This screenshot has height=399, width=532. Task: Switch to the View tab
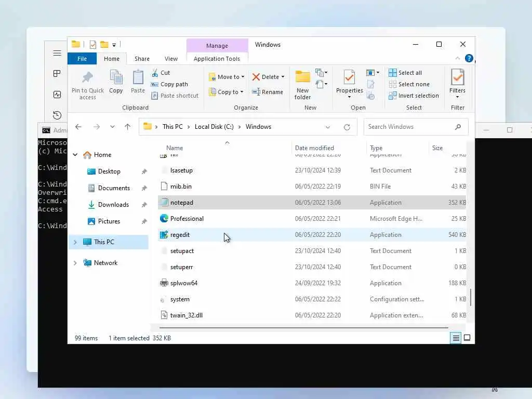[x=171, y=59]
